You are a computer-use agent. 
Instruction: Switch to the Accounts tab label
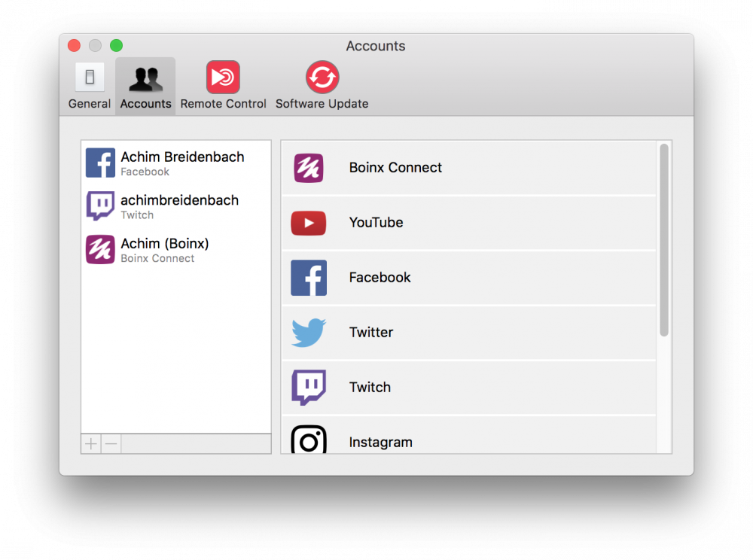tap(145, 104)
